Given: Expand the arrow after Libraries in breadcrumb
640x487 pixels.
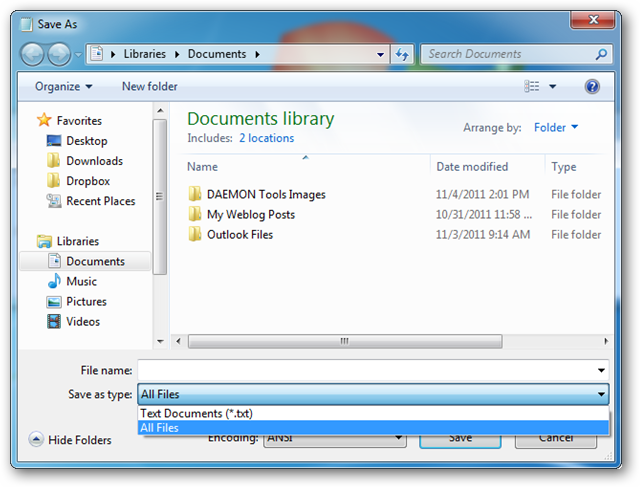Looking at the screenshot, I should coord(177,54).
